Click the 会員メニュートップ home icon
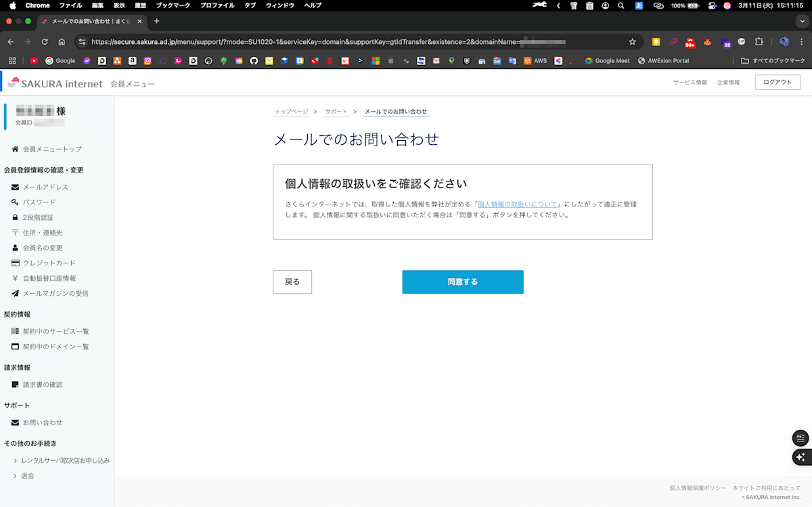This screenshot has width=812, height=507. [14, 148]
